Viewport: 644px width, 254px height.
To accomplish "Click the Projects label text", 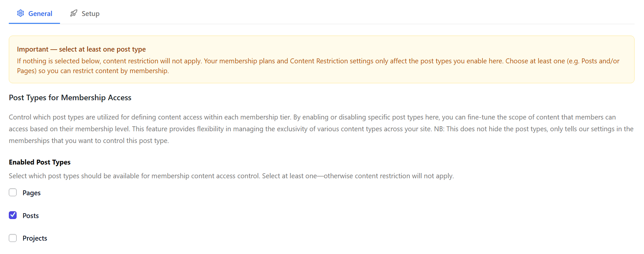I will (35, 238).
